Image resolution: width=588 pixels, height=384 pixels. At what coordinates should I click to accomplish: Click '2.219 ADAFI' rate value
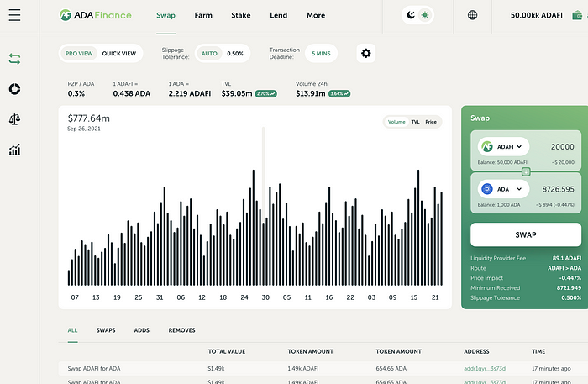(x=189, y=93)
